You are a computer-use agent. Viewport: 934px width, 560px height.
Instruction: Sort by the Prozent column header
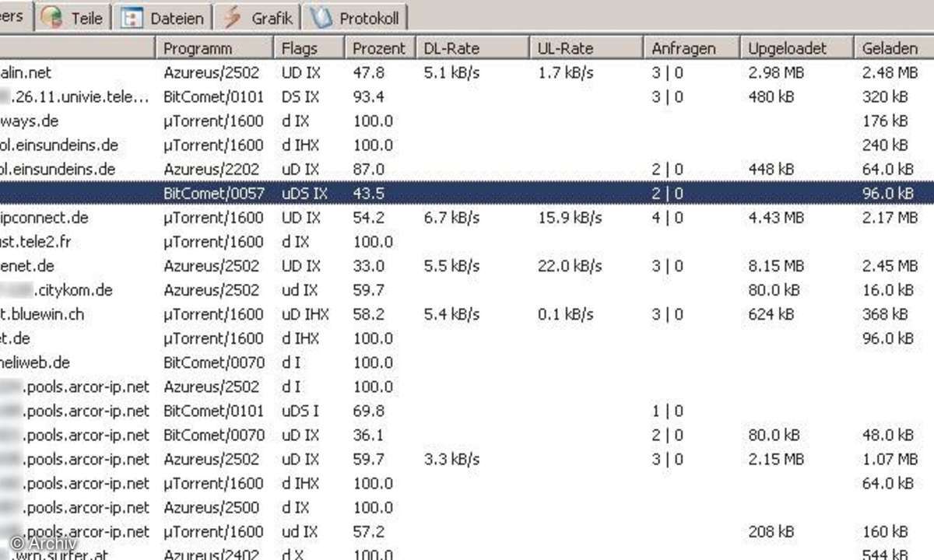pyautogui.click(x=380, y=48)
